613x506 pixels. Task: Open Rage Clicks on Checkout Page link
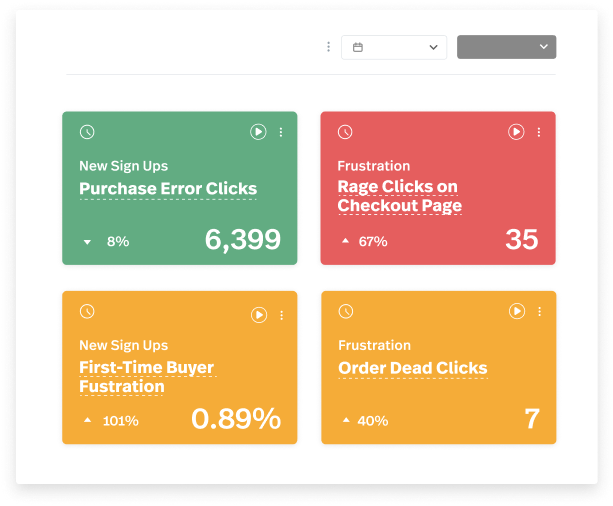pos(400,196)
